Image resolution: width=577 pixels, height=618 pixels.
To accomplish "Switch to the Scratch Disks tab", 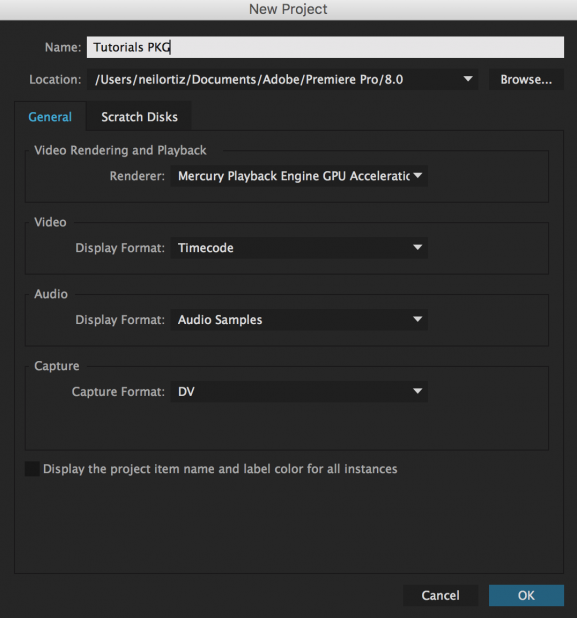I will pyautogui.click(x=139, y=117).
